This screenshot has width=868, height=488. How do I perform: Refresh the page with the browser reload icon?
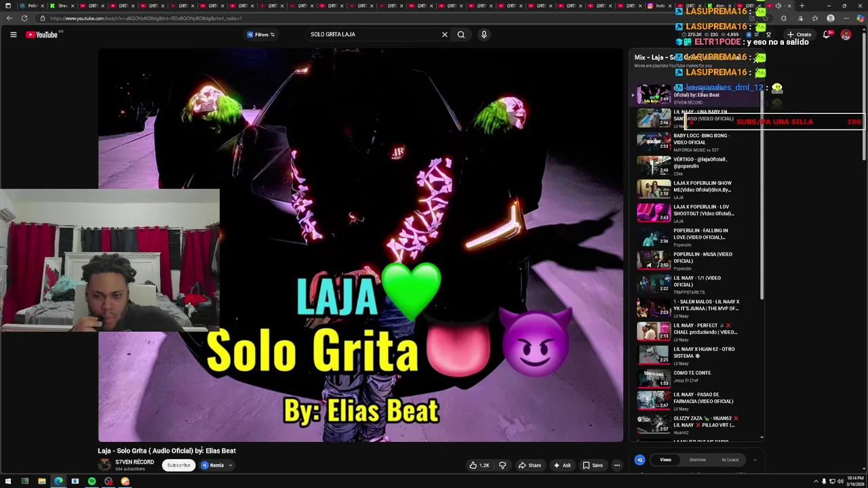[x=24, y=18]
